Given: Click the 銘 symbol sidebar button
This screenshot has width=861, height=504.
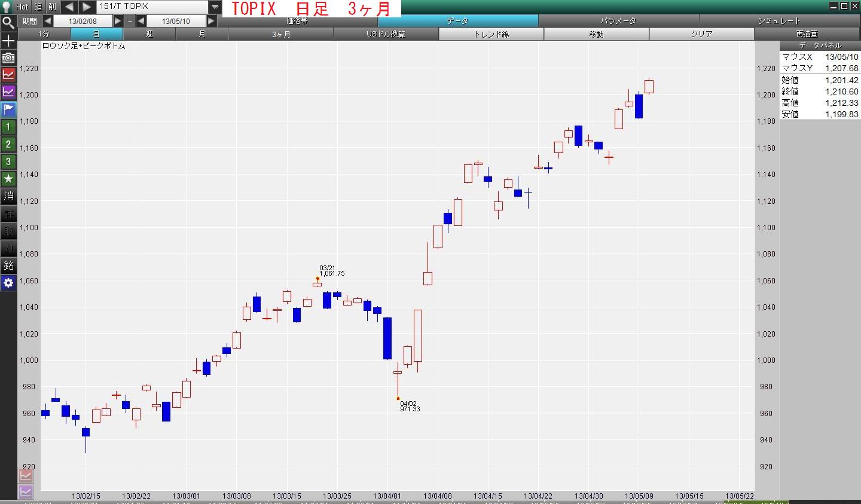Looking at the screenshot, I should (x=8, y=265).
